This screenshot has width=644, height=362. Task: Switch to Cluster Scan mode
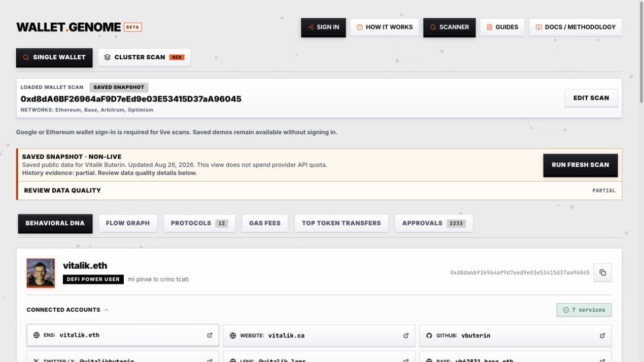pyautogui.click(x=144, y=57)
